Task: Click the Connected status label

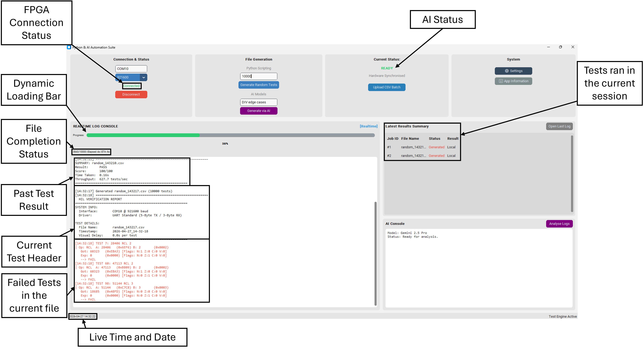Action: pos(131,86)
